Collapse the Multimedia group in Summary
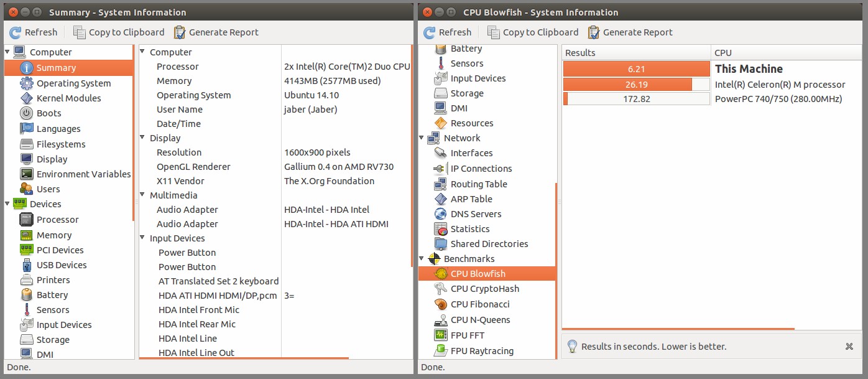868x379 pixels. 142,195
